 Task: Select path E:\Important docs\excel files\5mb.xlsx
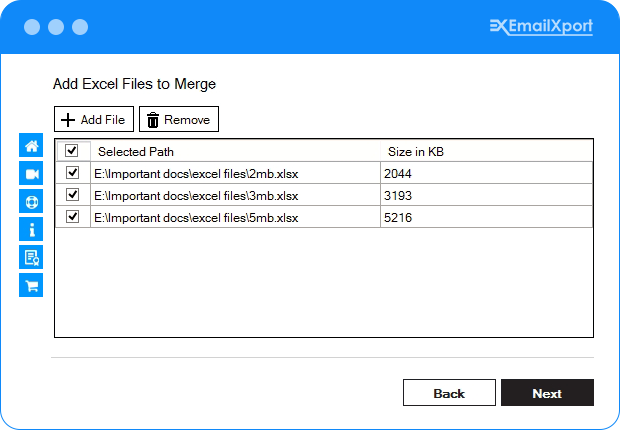(x=196, y=218)
